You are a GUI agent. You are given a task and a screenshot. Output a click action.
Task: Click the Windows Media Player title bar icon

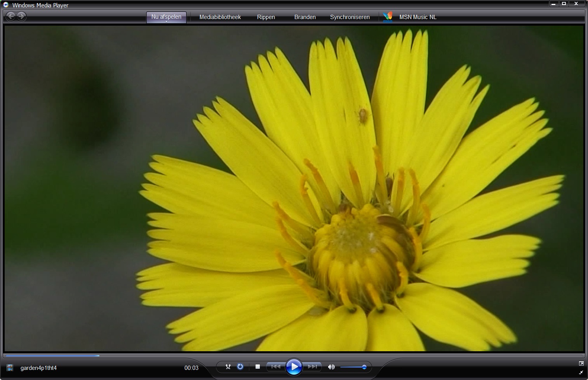pyautogui.click(x=6, y=5)
